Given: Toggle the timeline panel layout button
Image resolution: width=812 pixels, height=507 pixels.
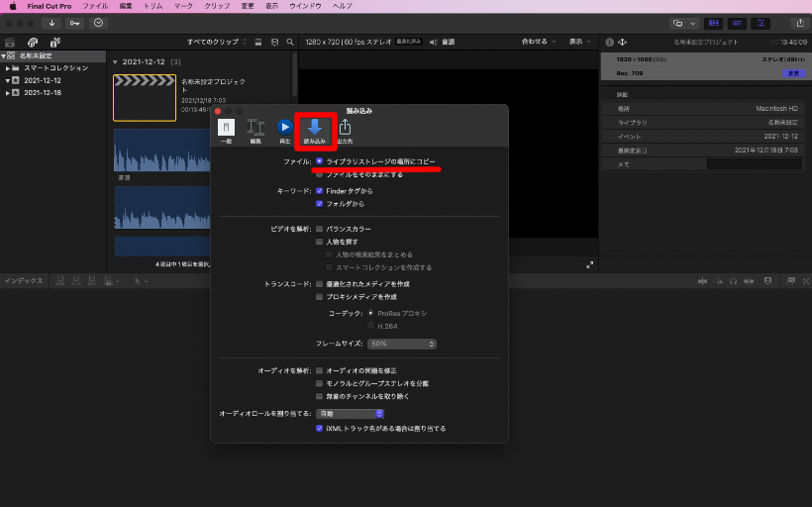Looking at the screenshot, I should click(737, 24).
